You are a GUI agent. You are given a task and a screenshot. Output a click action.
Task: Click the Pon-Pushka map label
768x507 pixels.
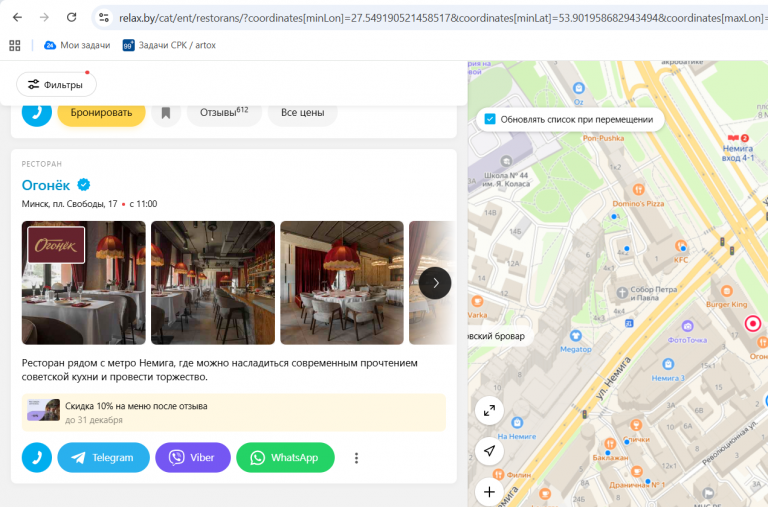click(x=603, y=138)
